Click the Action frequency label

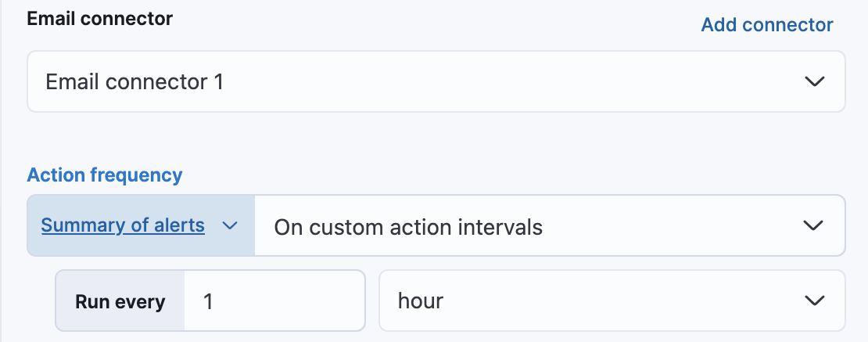coord(105,175)
